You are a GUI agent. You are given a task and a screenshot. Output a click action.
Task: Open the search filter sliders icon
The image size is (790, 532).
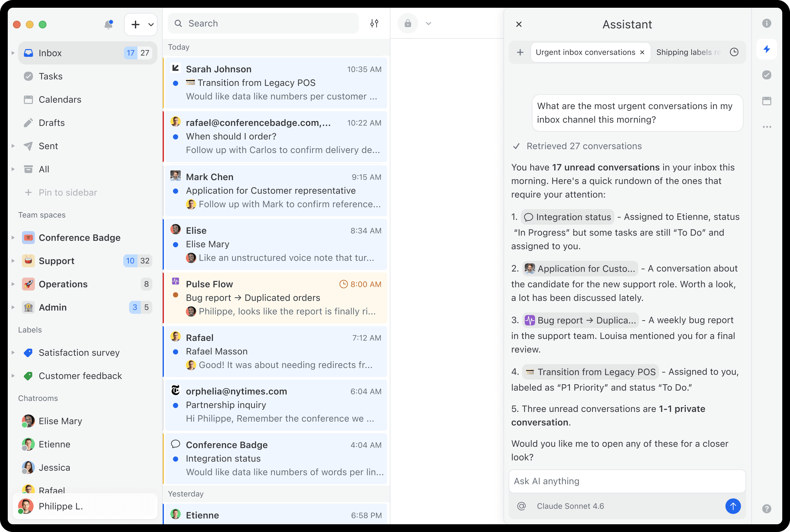(x=374, y=24)
